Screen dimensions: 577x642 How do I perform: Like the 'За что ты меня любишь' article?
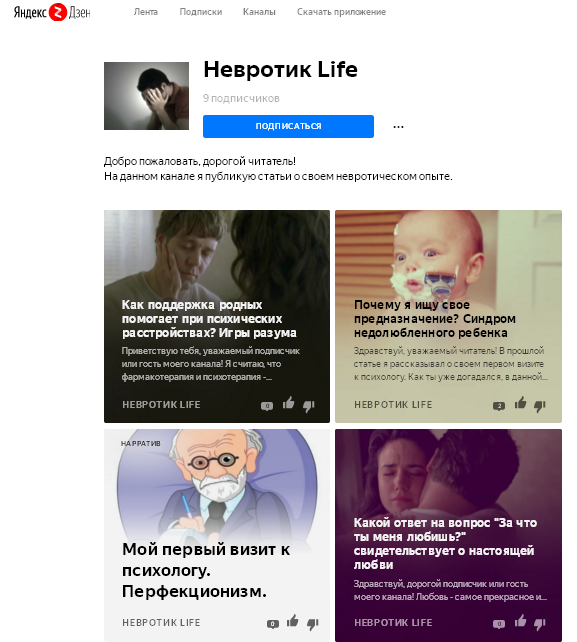pos(520,621)
